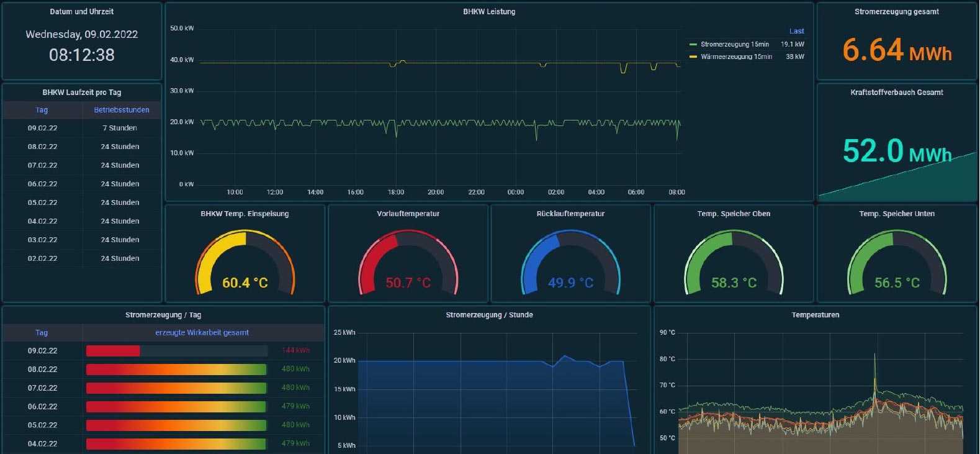Open Stromerzeugung / Tag panel title
The width and height of the screenshot is (980, 454).
[163, 315]
